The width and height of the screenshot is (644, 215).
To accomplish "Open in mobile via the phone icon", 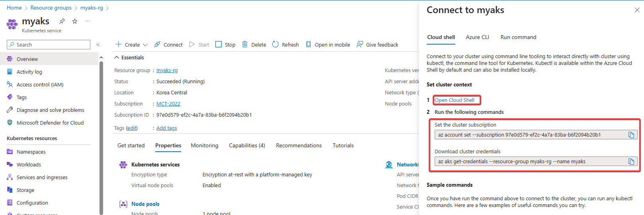I will (308, 45).
